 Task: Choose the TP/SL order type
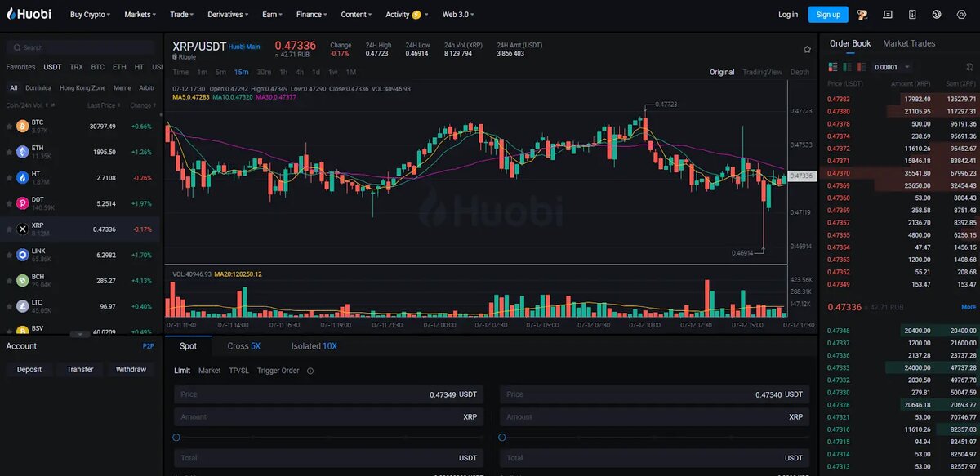[x=238, y=371]
